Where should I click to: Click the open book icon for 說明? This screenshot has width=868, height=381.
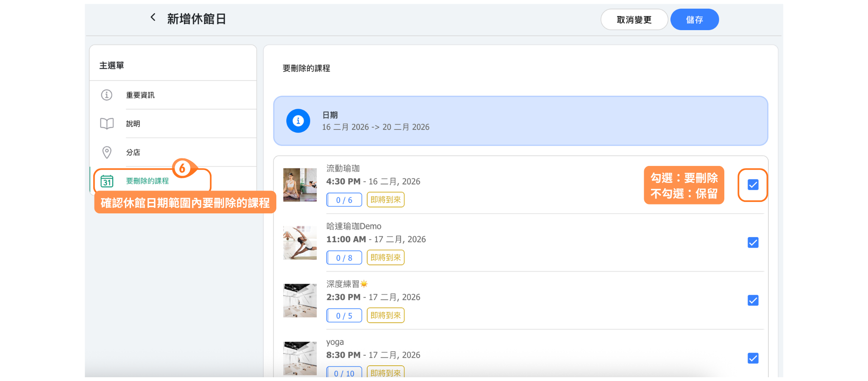(107, 124)
